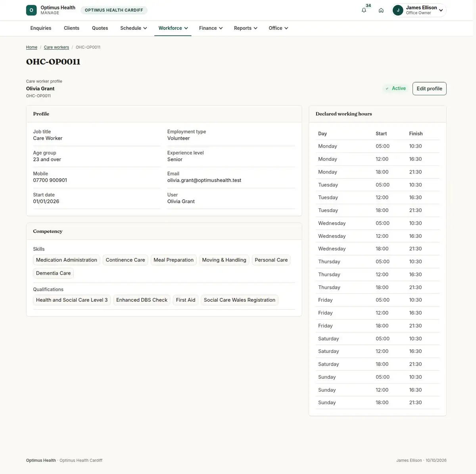Click the Optimus Health logo square
The image size is (476, 474).
[31, 10]
